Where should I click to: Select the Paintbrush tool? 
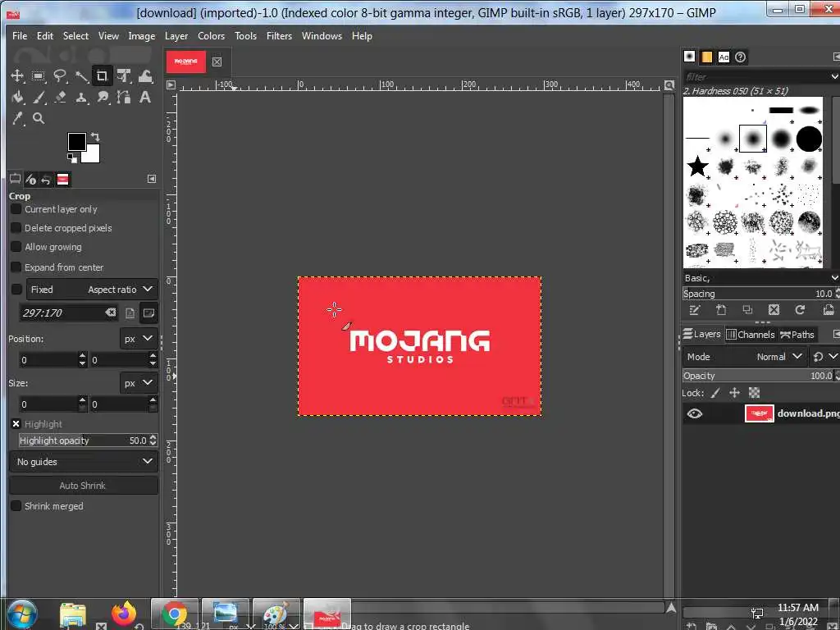[38, 97]
